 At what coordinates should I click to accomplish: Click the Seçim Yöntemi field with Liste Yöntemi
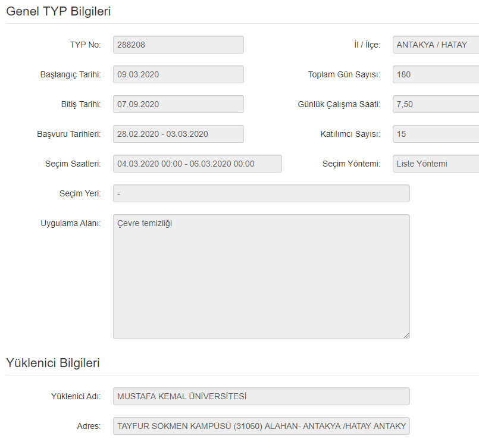(x=436, y=164)
